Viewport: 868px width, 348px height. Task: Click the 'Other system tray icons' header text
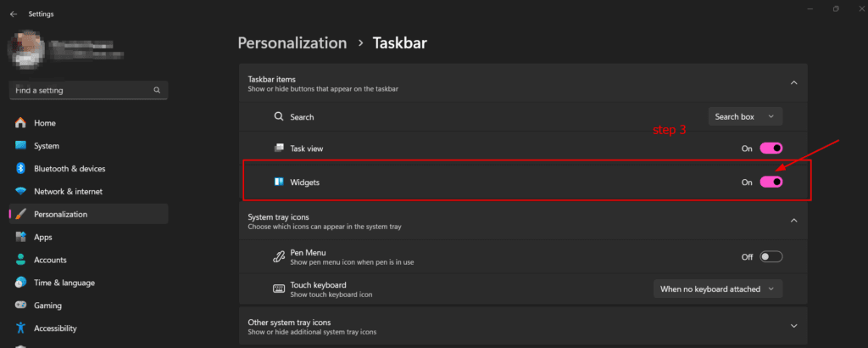(x=290, y=322)
